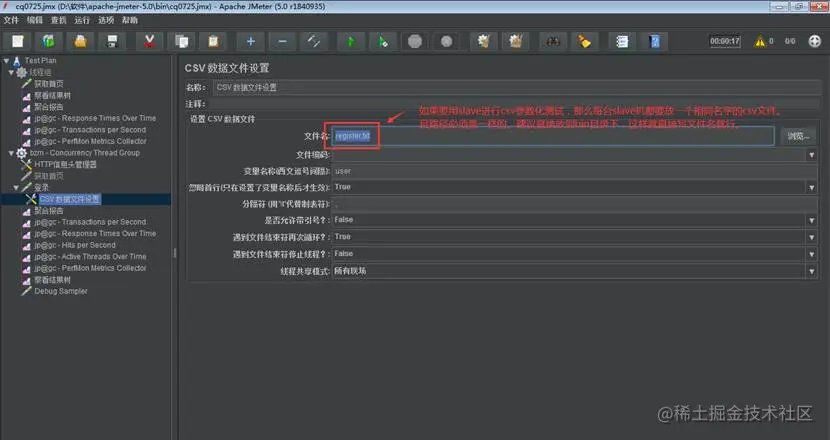Open the 帮助 menu
830x440 pixels.
pyautogui.click(x=130, y=20)
